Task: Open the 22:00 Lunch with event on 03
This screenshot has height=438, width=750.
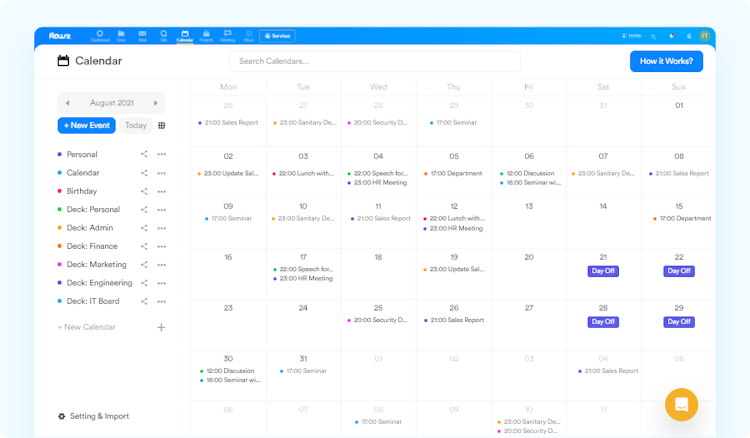Action: [x=303, y=174]
